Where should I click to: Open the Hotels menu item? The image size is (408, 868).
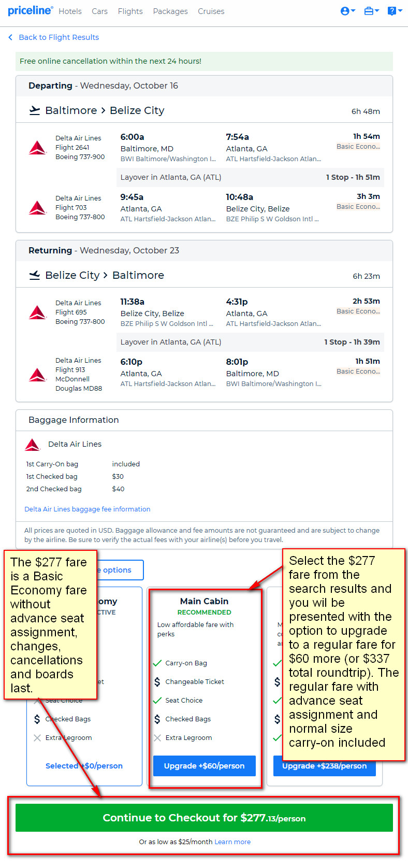click(70, 11)
